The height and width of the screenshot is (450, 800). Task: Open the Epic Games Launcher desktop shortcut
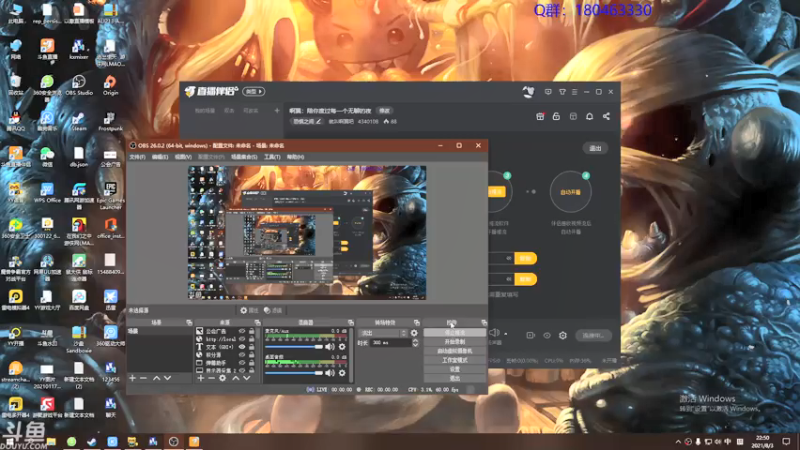[110, 196]
